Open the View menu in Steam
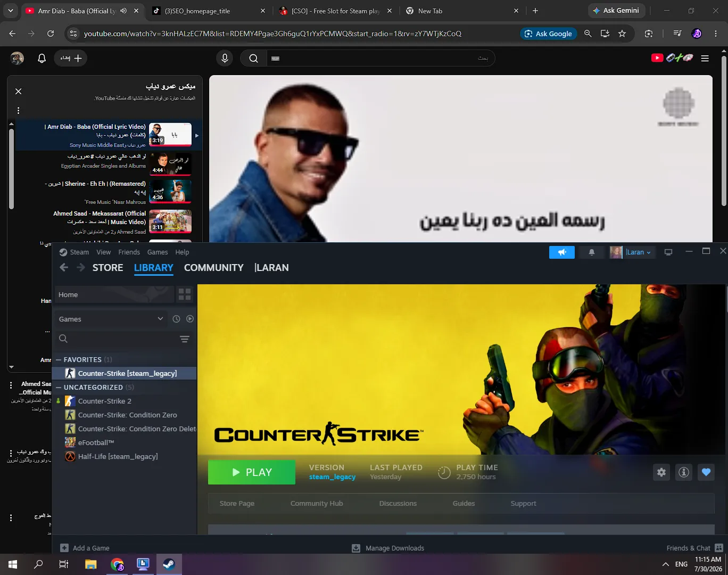This screenshot has height=575, width=728. pos(104,252)
